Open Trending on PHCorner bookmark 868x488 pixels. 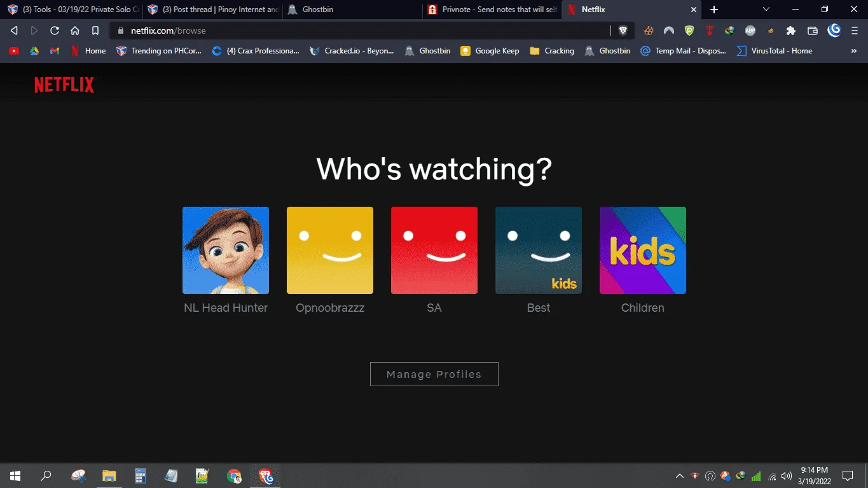[x=159, y=51]
